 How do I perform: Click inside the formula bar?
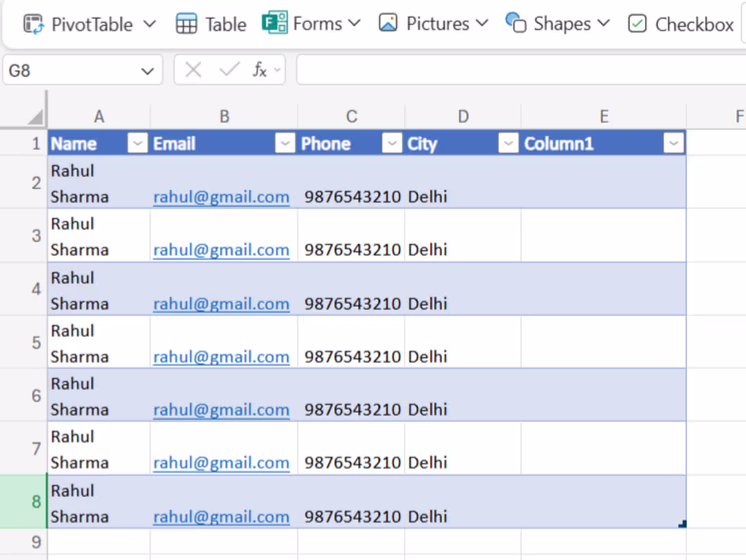coord(515,70)
